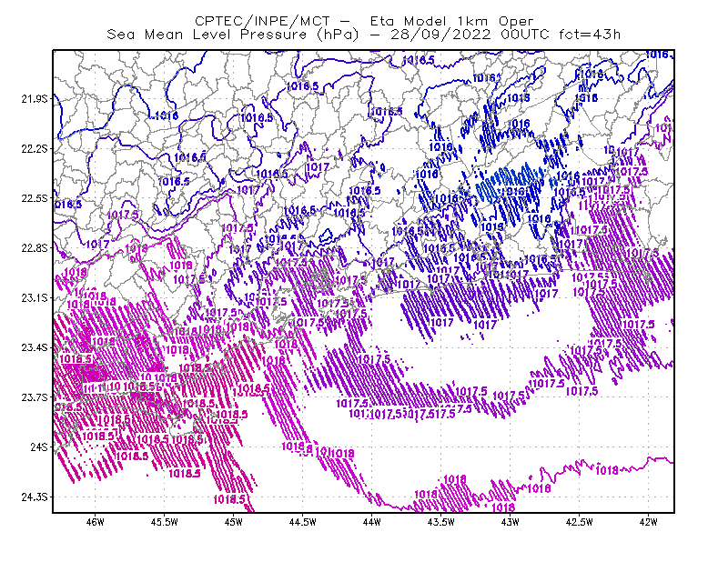Click the 43W longitude axis label
Screen dimensions: 728x562
[x=511, y=522]
